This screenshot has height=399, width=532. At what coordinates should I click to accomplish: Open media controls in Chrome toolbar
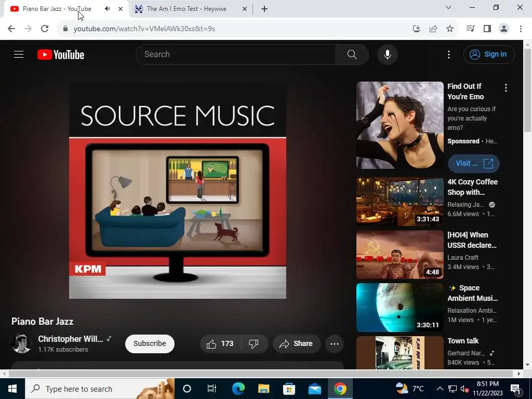pos(470,29)
